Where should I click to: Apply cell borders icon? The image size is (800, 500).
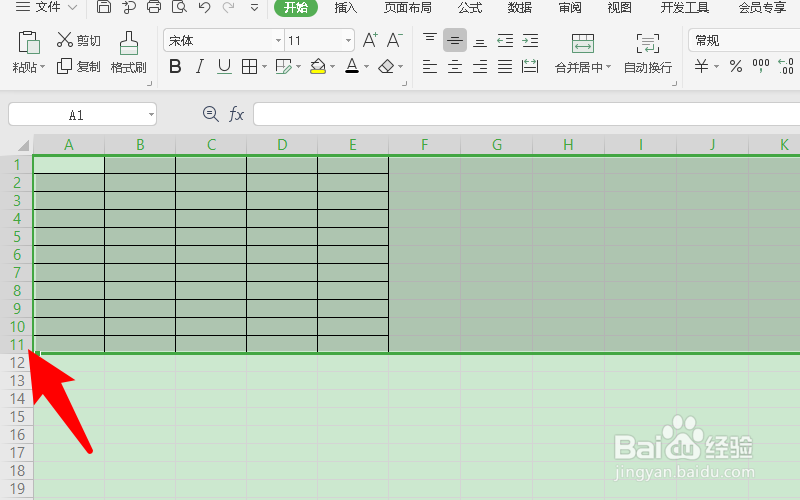[249, 66]
